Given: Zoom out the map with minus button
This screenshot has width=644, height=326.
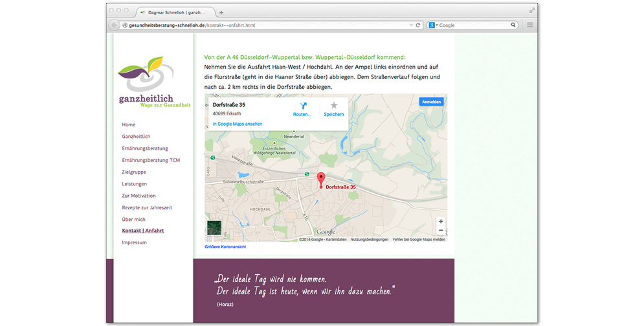Looking at the screenshot, I should point(441,231).
